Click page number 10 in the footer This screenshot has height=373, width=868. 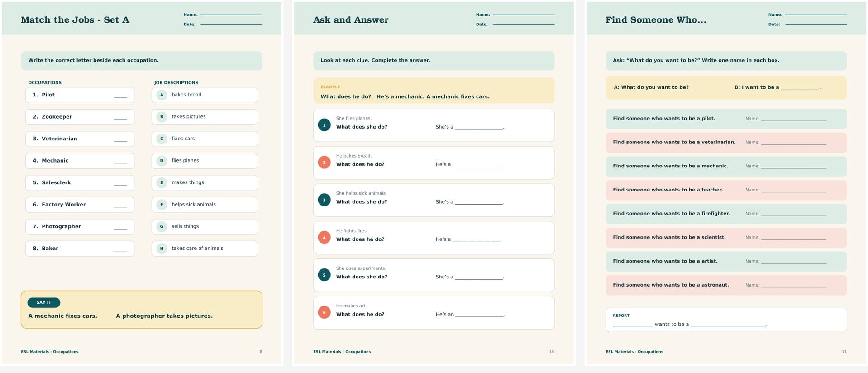click(x=552, y=352)
